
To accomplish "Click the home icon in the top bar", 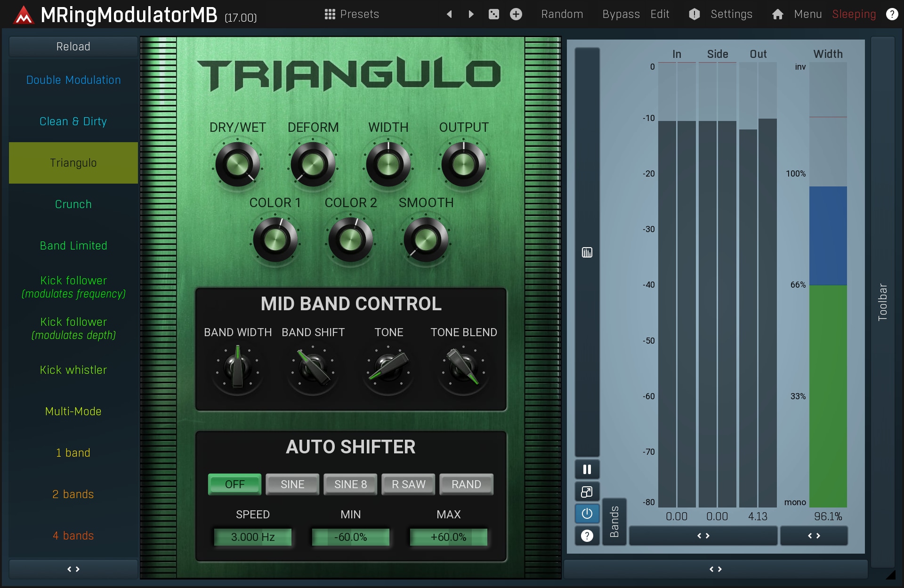I will click(x=777, y=14).
